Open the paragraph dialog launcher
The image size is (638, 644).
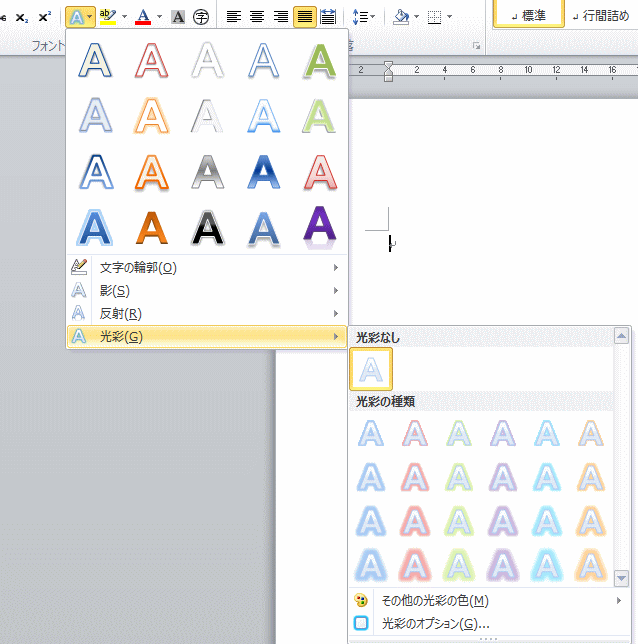(x=477, y=46)
